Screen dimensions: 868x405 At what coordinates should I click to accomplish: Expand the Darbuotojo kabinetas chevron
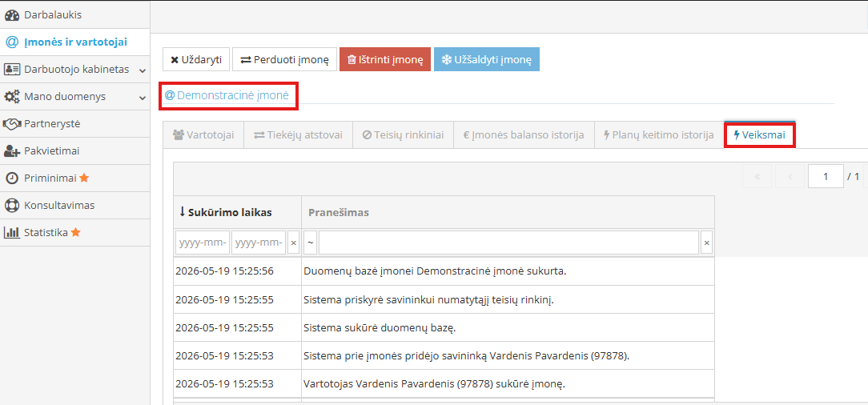143,70
